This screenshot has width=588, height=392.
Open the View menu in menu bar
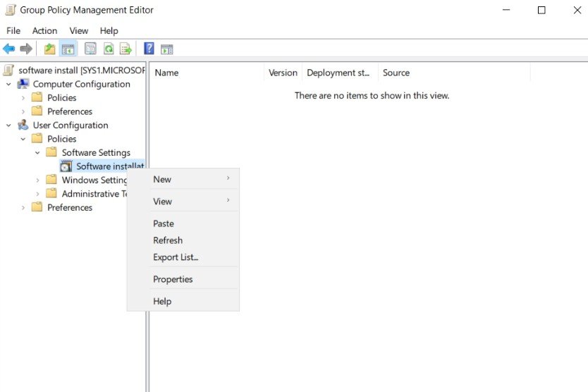(79, 31)
